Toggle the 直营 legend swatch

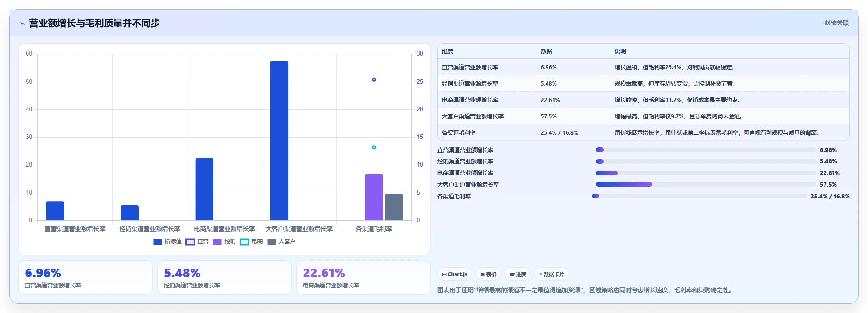tap(190, 242)
